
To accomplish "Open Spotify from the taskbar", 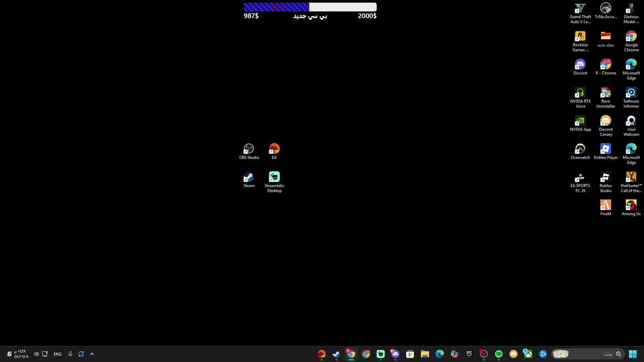I will click(499, 354).
